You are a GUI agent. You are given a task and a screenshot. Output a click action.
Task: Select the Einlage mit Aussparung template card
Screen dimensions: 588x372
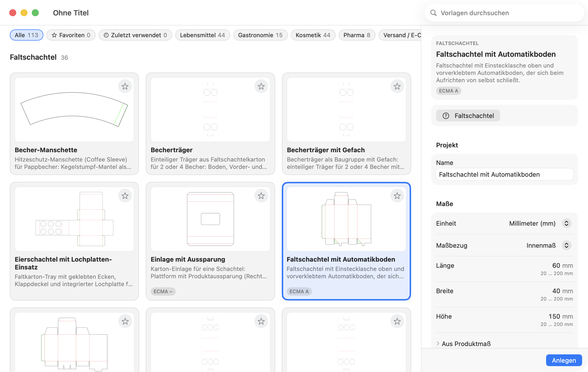pyautogui.click(x=210, y=241)
